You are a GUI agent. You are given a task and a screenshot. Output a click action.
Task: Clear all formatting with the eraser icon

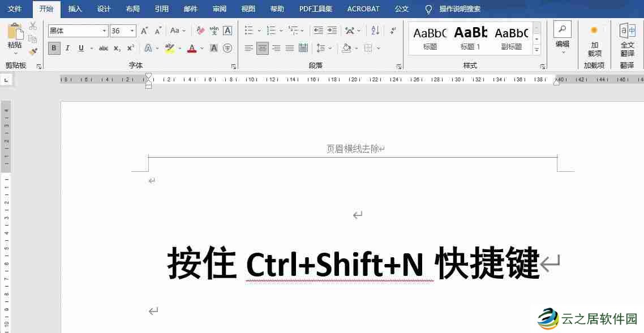(x=199, y=30)
